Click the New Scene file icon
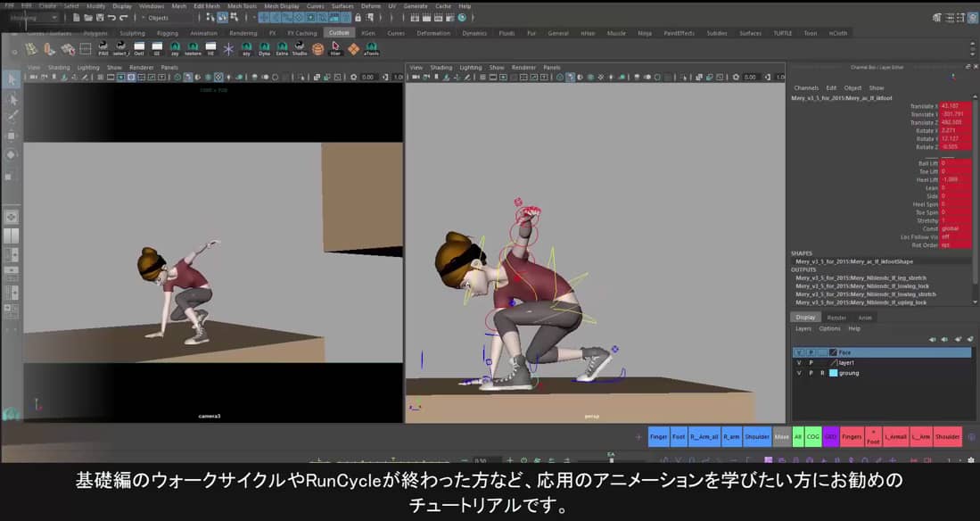 tap(77, 18)
